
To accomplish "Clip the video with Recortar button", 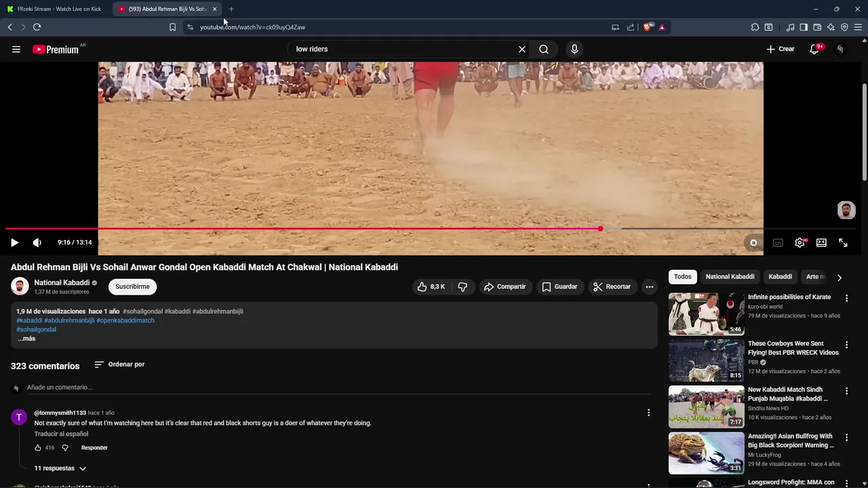I will 612,287.
